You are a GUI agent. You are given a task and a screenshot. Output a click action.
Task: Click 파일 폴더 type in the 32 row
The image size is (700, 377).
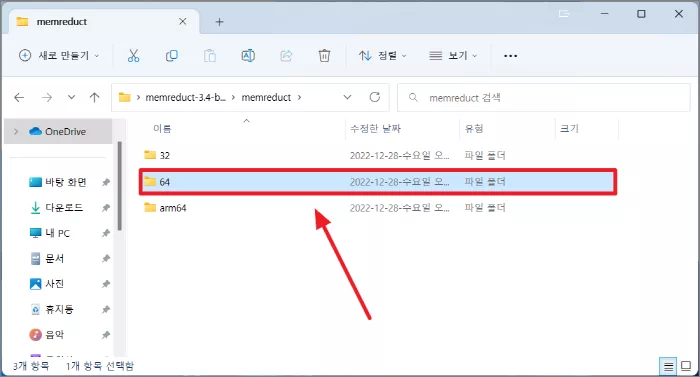pos(485,155)
